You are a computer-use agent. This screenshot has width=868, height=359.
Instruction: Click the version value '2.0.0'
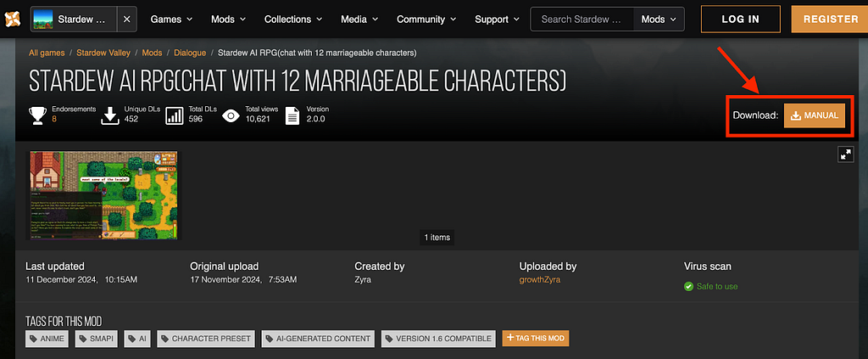point(315,119)
